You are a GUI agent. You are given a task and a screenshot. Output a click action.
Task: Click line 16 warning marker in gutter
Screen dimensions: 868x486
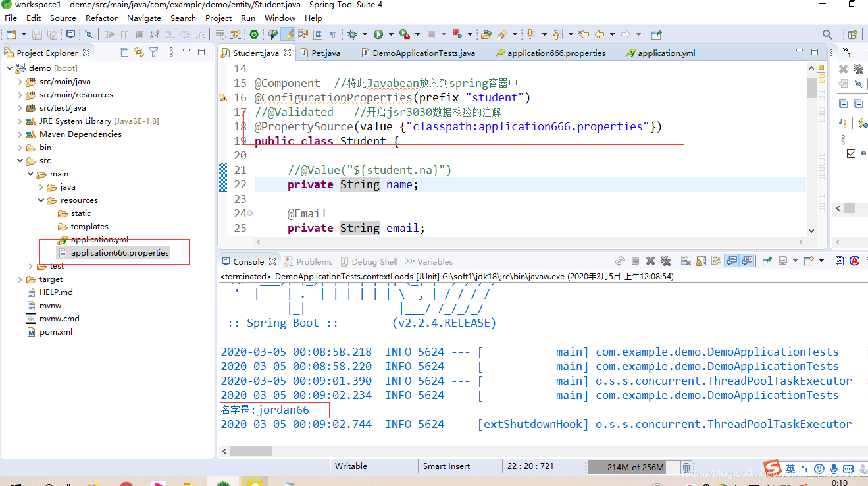223,97
